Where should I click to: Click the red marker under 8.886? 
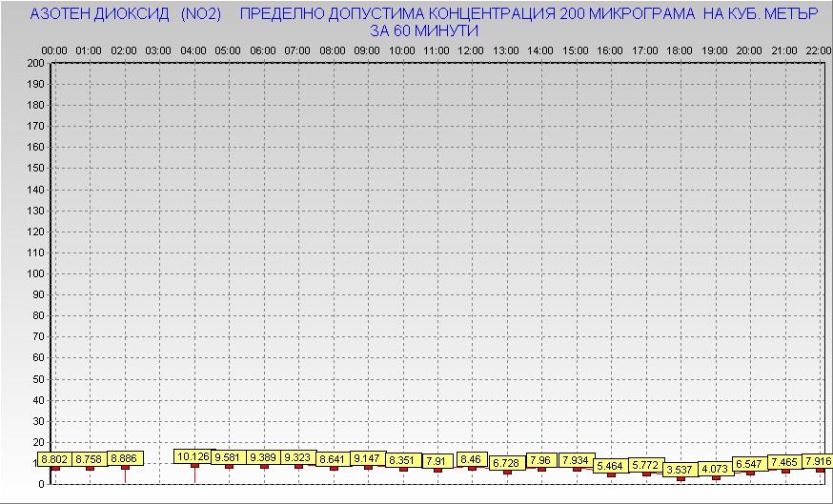126,468
